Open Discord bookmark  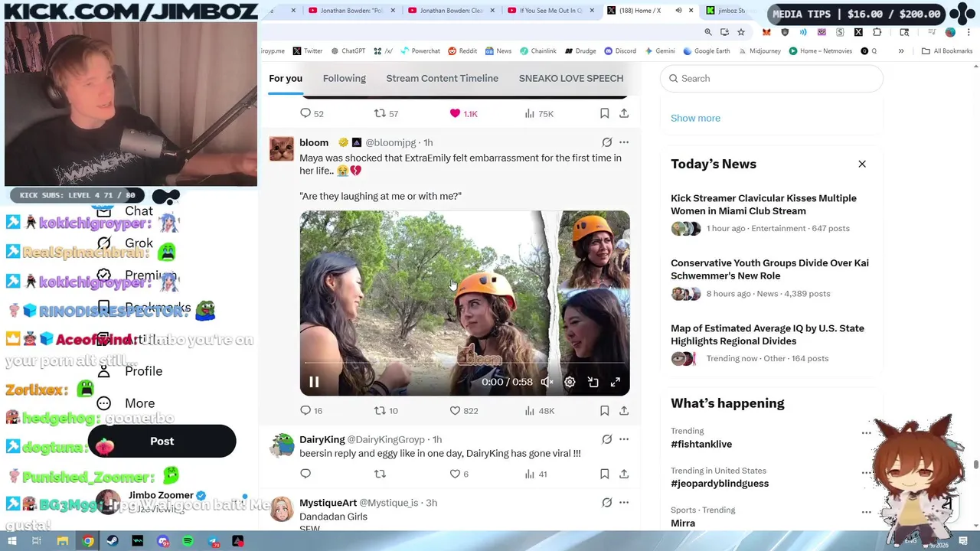[x=619, y=51]
